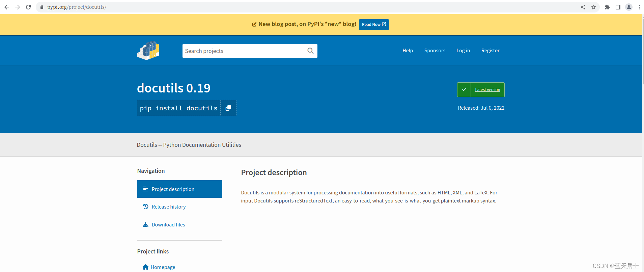This screenshot has width=644, height=272.
Task: Click docutils 0.19 heading
Action: (x=174, y=88)
